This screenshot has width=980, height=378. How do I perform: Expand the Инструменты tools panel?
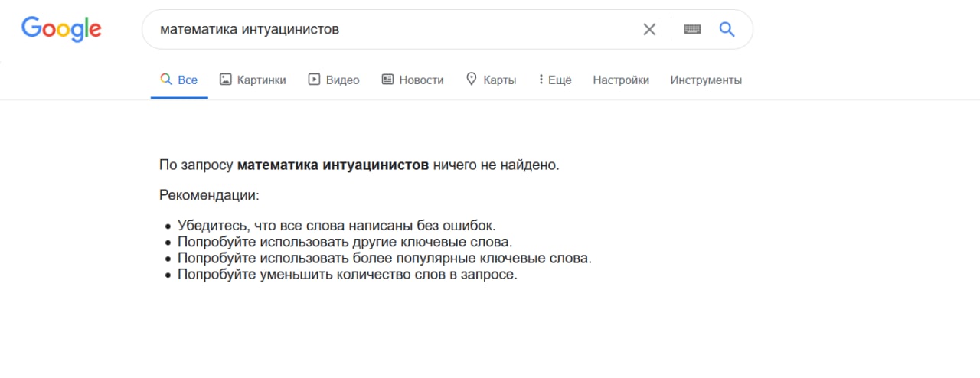tap(706, 80)
